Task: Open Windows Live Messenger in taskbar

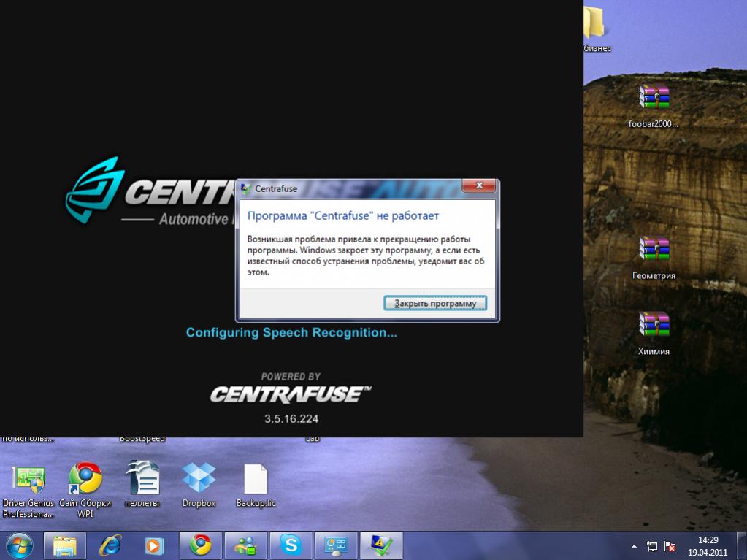Action: point(245,545)
